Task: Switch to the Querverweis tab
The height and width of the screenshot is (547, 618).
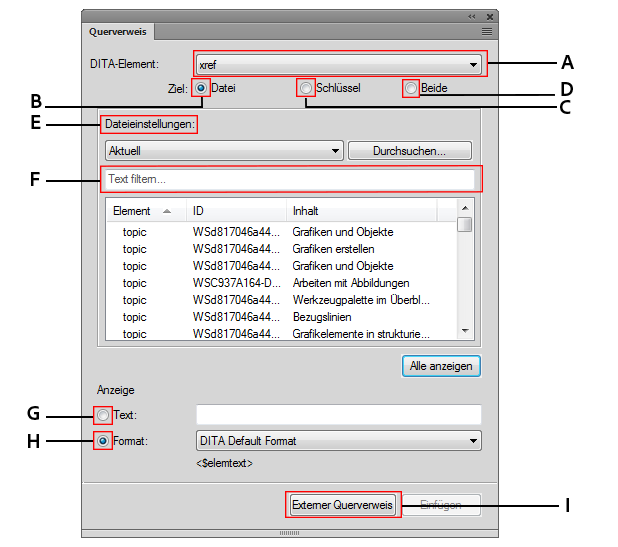Action: tap(118, 32)
